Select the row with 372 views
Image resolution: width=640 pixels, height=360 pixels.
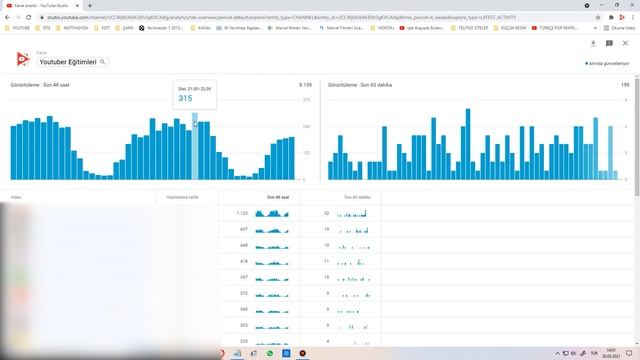(x=320, y=293)
